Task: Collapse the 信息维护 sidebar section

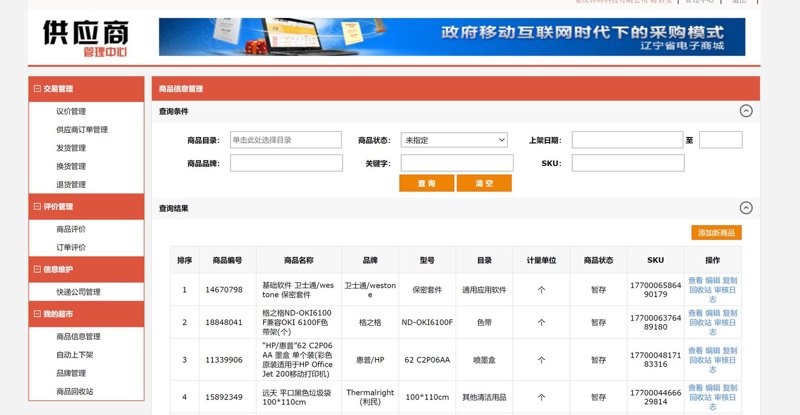Action: click(x=37, y=269)
